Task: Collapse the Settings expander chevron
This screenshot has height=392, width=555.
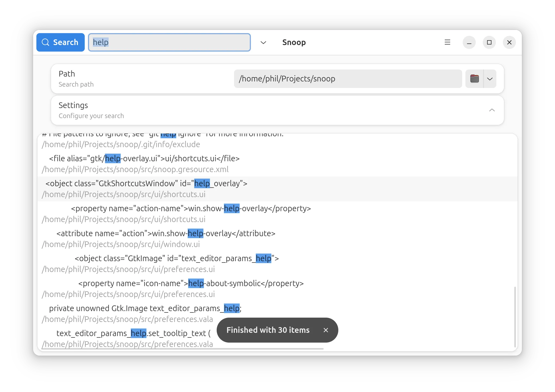Action: (x=492, y=110)
